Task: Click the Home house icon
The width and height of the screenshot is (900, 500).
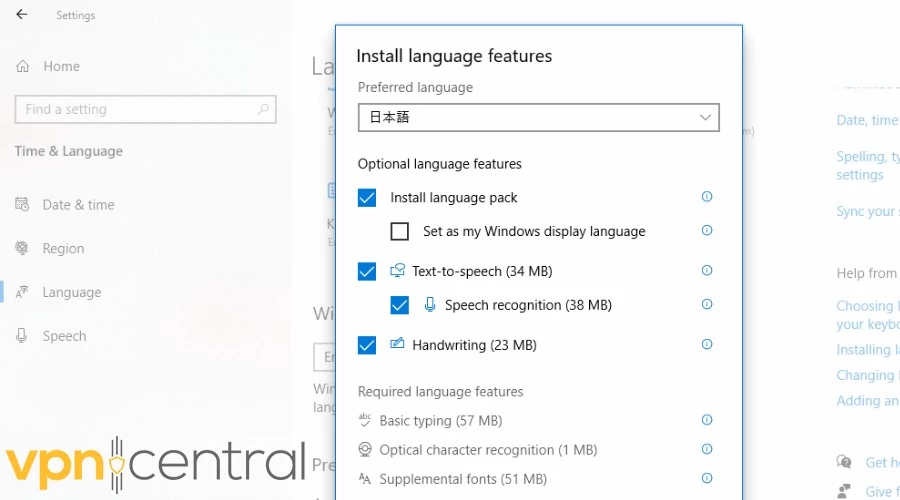Action: (22, 67)
